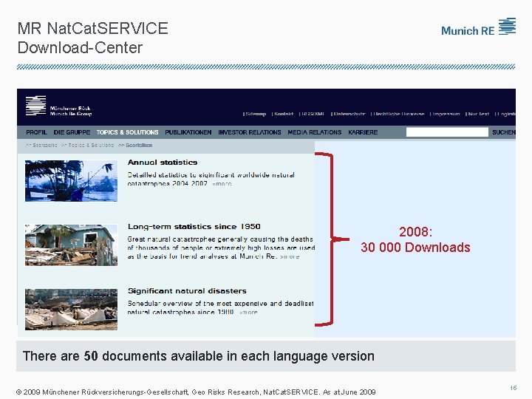Click the Münchener Rück logo icon
532x399 pixels.
(x=35, y=106)
